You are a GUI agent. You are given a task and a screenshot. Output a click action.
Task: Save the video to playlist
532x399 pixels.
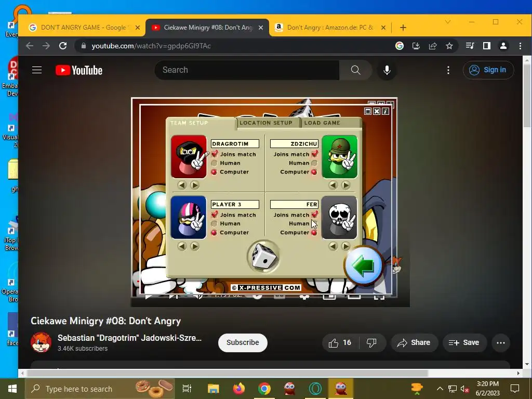[x=464, y=343]
